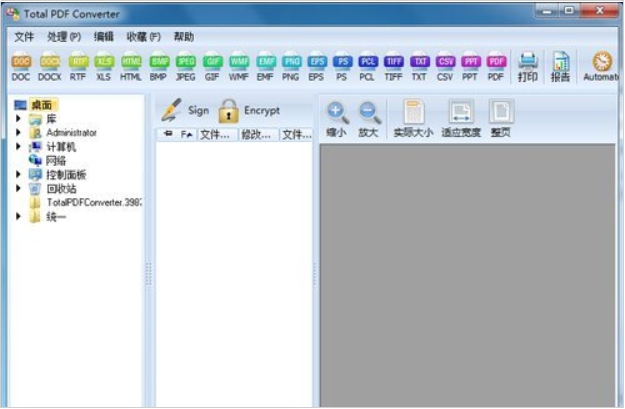Click the PCL conversion icon

pyautogui.click(x=367, y=67)
